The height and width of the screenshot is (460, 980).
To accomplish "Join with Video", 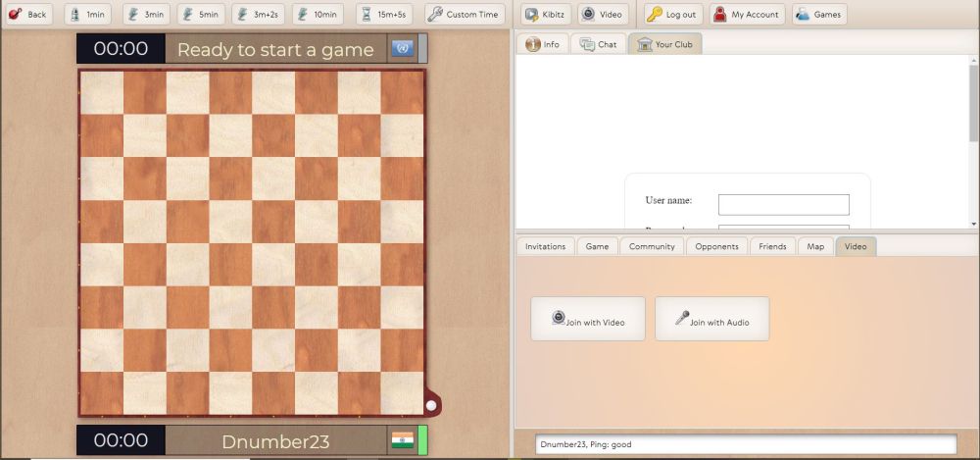I will coord(588,319).
